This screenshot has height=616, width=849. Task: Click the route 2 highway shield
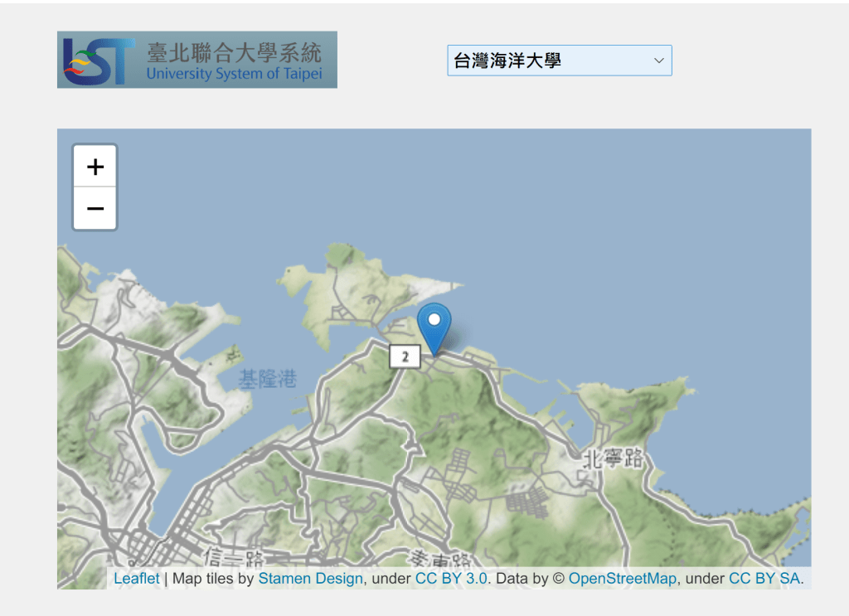(405, 357)
